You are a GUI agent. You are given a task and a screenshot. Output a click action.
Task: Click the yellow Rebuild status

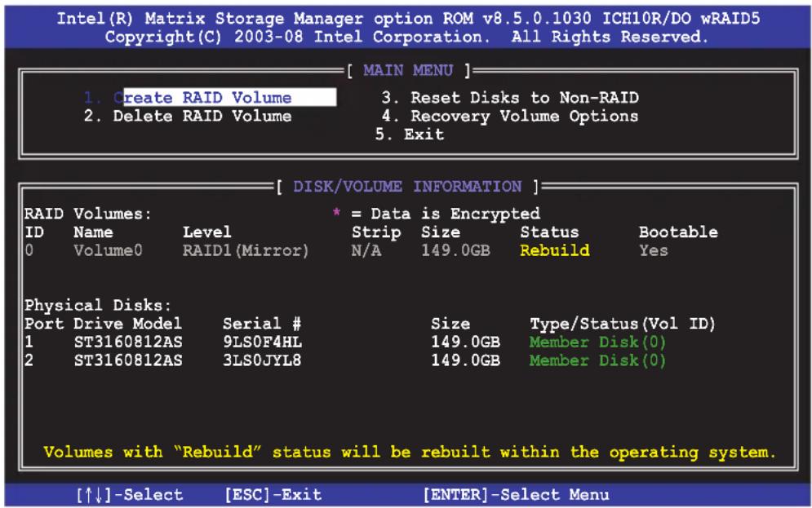pos(555,251)
